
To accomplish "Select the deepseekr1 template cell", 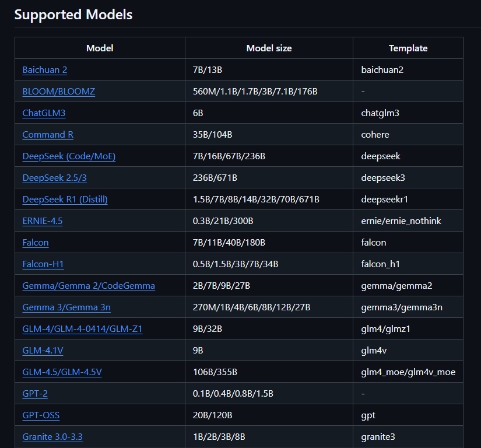I will [x=408, y=199].
